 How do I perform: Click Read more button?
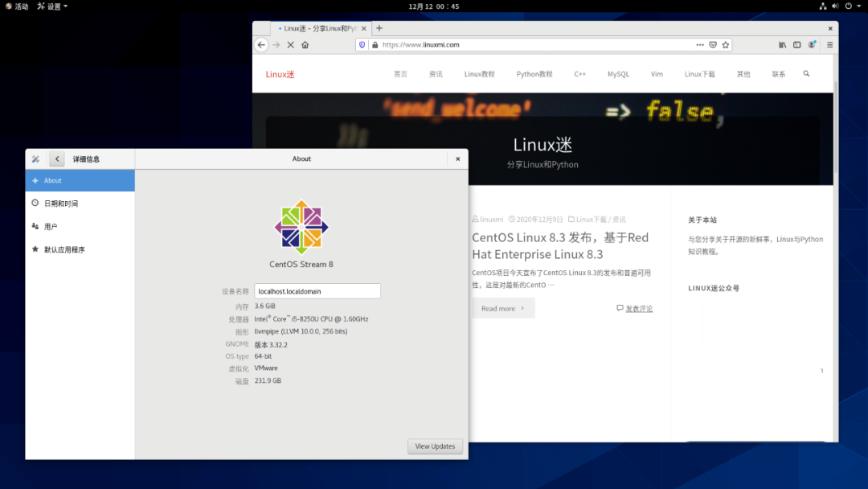[x=502, y=309]
